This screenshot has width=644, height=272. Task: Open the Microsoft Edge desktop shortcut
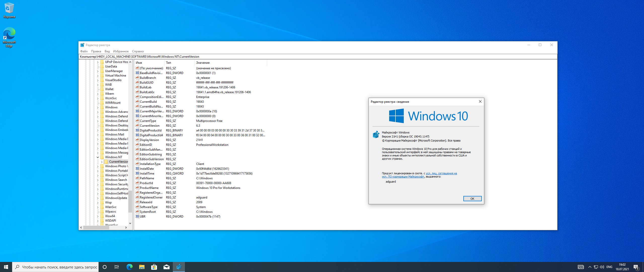(9, 37)
